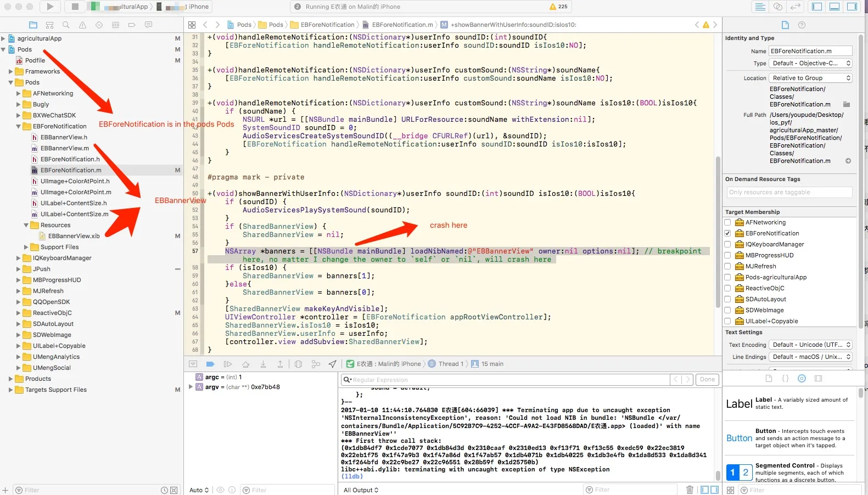Open EBBannerView.xib in the navigator
This screenshot has width=868, height=495.
click(x=74, y=236)
